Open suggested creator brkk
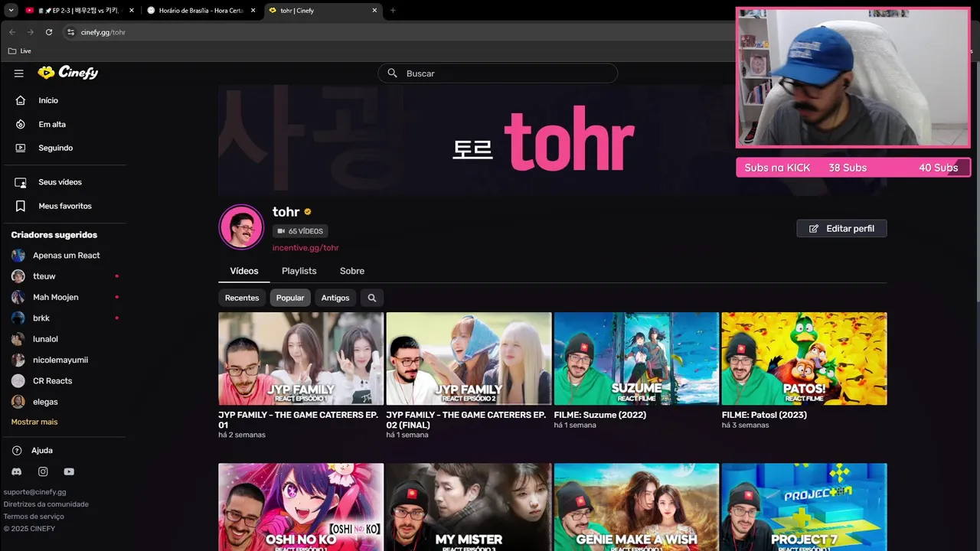This screenshot has height=551, width=980. tap(41, 318)
